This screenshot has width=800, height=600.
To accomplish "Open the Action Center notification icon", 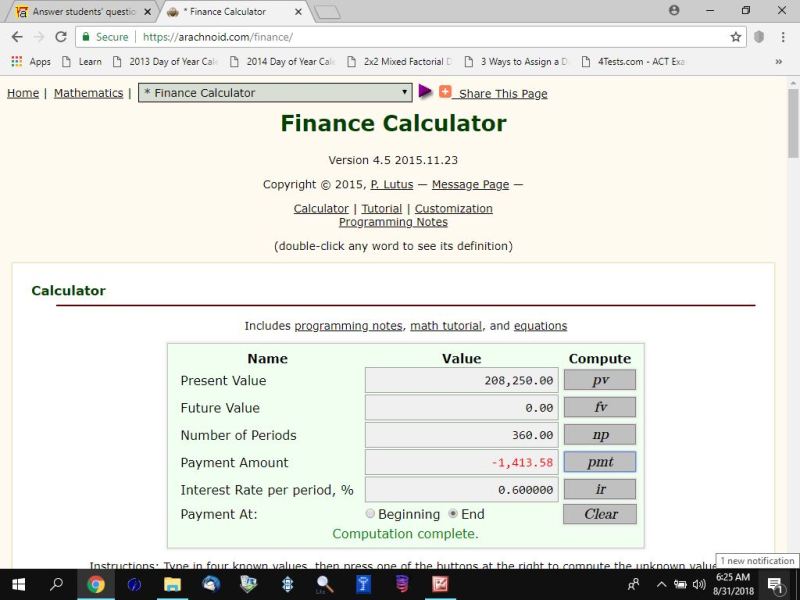I will 775,585.
